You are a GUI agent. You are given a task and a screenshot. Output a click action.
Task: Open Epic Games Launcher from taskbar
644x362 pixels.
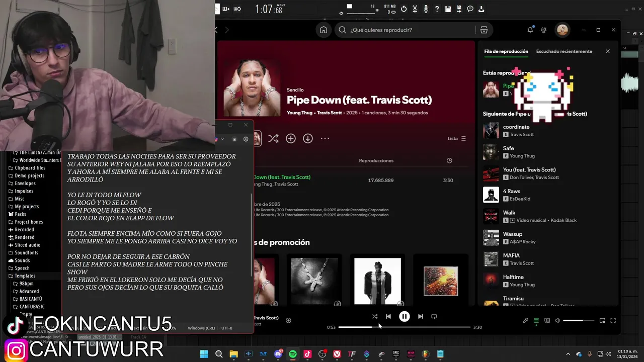(x=396, y=354)
